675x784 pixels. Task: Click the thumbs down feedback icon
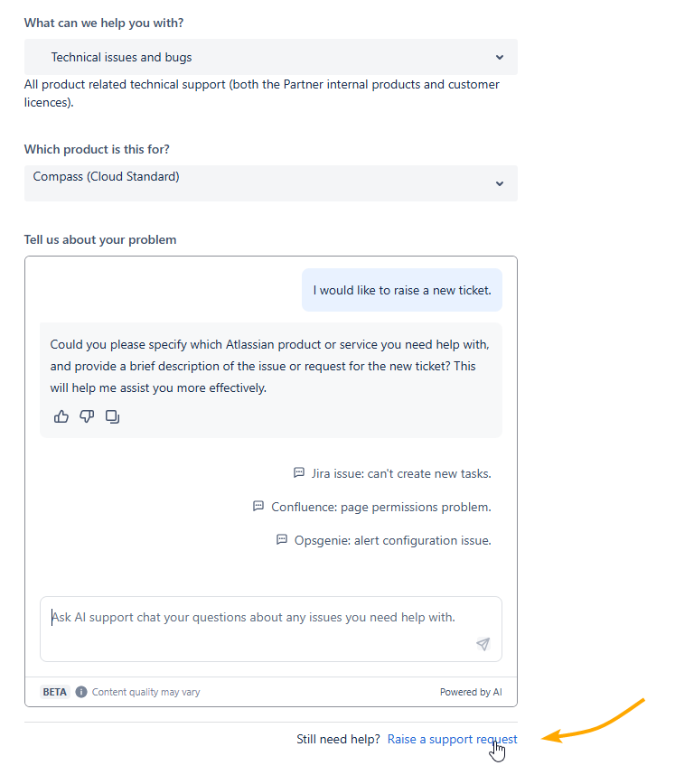pyautogui.click(x=87, y=416)
